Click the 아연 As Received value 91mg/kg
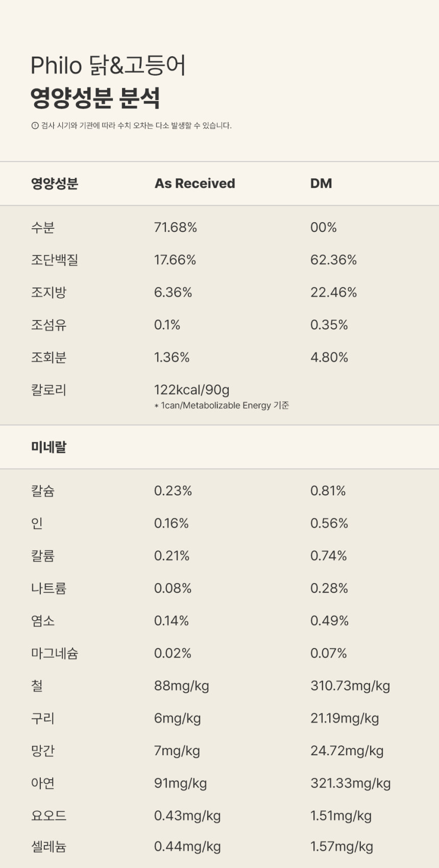The image size is (439, 868). pyautogui.click(x=180, y=783)
